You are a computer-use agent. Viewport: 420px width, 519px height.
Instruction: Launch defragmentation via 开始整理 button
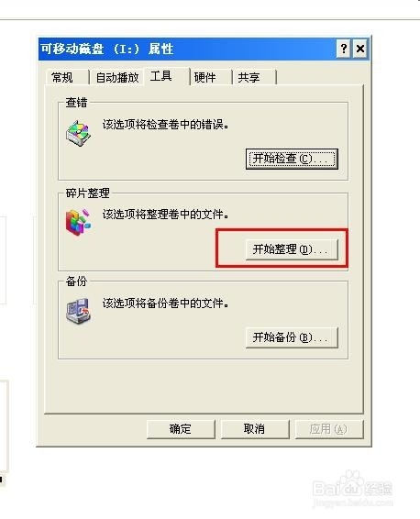(292, 249)
